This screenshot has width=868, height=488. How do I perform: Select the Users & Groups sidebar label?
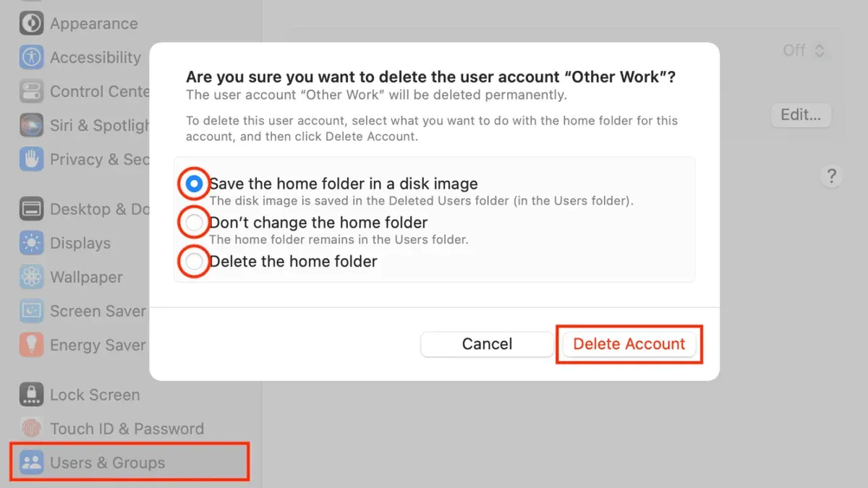(107, 463)
